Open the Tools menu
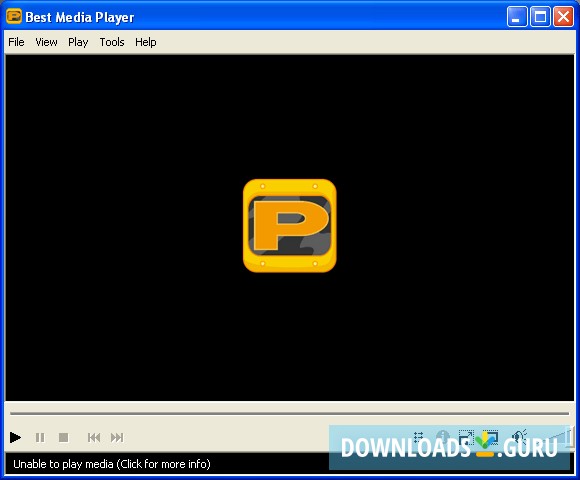Screen dimensions: 580x480 tap(112, 42)
